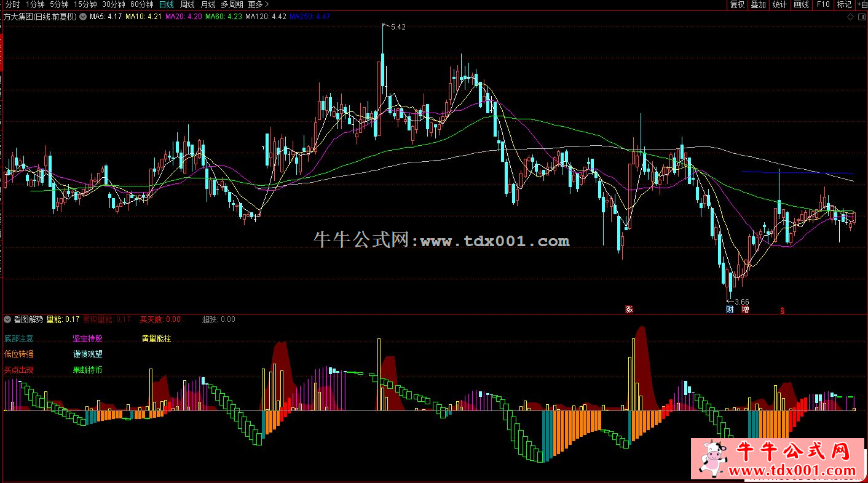
Task: Click the diamond icon at chart top-right
Action: coord(850,17)
